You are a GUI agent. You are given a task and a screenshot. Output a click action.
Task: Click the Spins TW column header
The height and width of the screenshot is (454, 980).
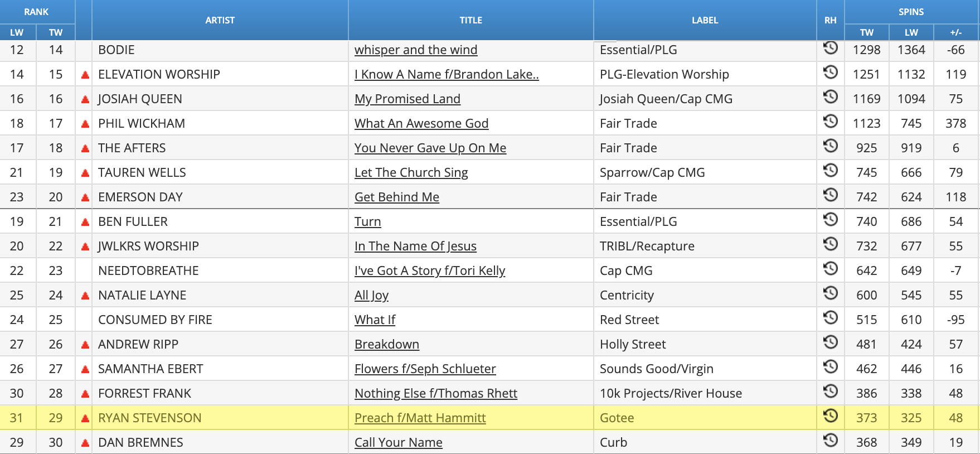pyautogui.click(x=867, y=32)
